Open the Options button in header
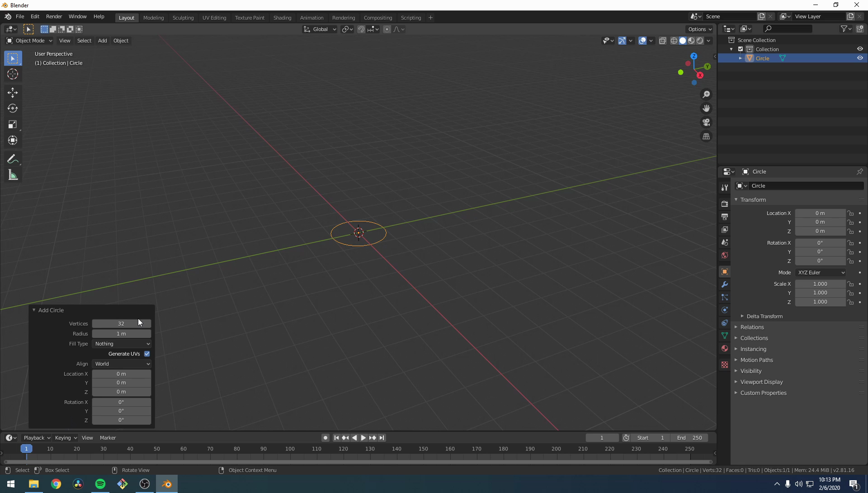 pyautogui.click(x=699, y=29)
